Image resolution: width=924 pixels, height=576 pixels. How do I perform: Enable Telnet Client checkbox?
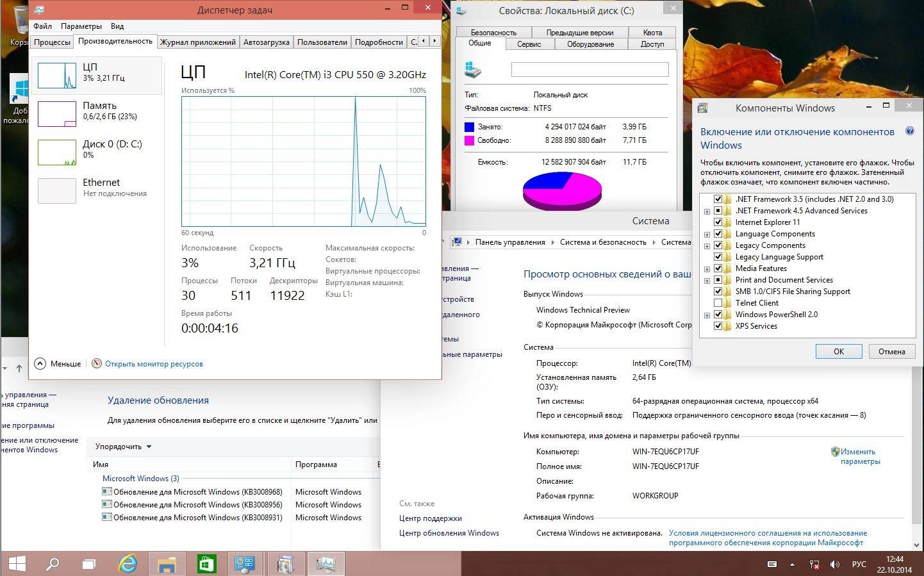[x=718, y=303]
